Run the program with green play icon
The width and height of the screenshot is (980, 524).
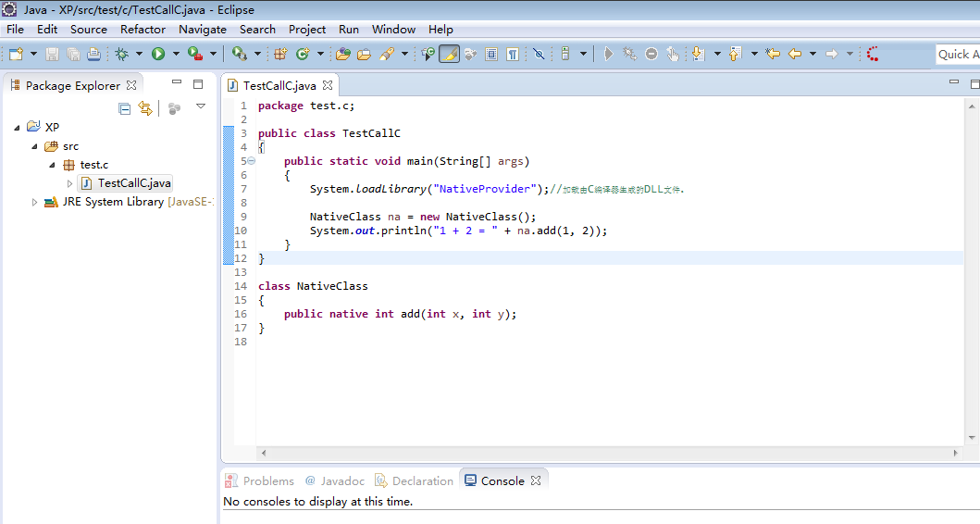click(x=158, y=55)
